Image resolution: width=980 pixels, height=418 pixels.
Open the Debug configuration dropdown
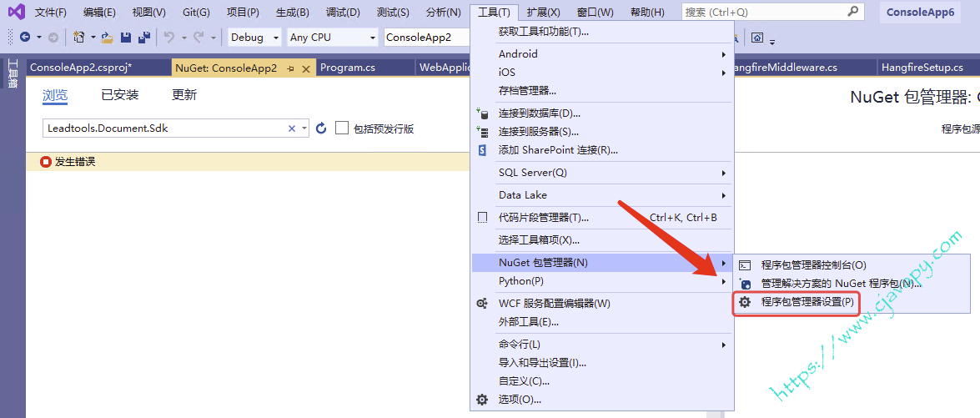tap(254, 38)
